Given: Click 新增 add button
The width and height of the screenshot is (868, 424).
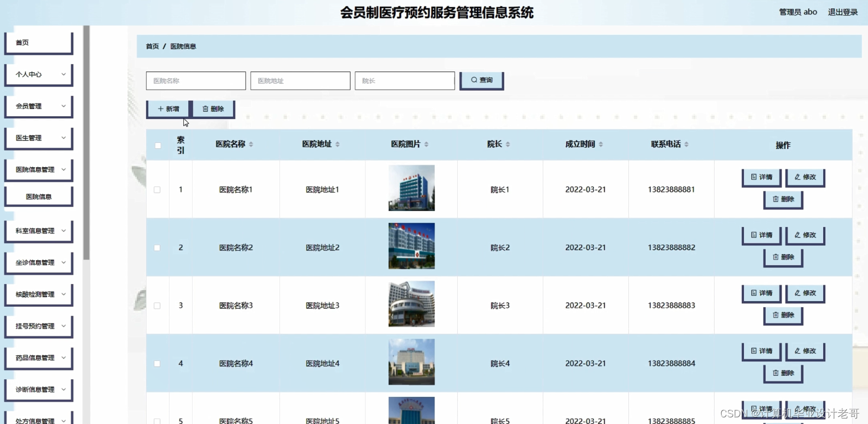Looking at the screenshot, I should (x=168, y=109).
